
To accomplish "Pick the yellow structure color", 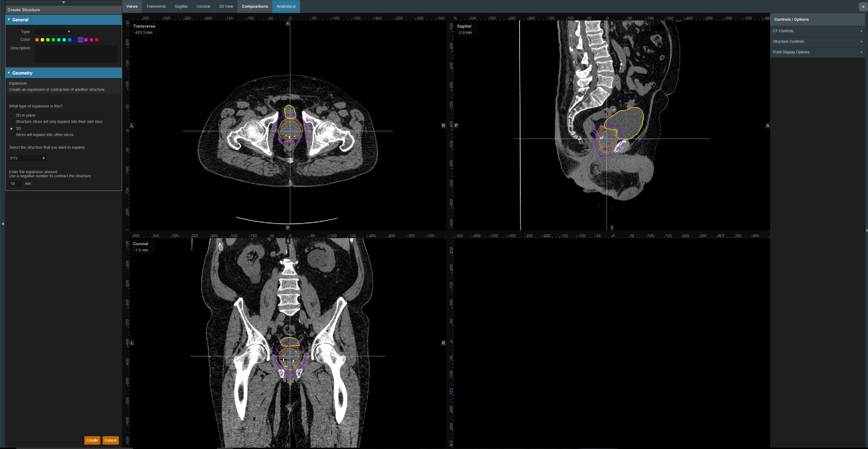I will tap(42, 40).
